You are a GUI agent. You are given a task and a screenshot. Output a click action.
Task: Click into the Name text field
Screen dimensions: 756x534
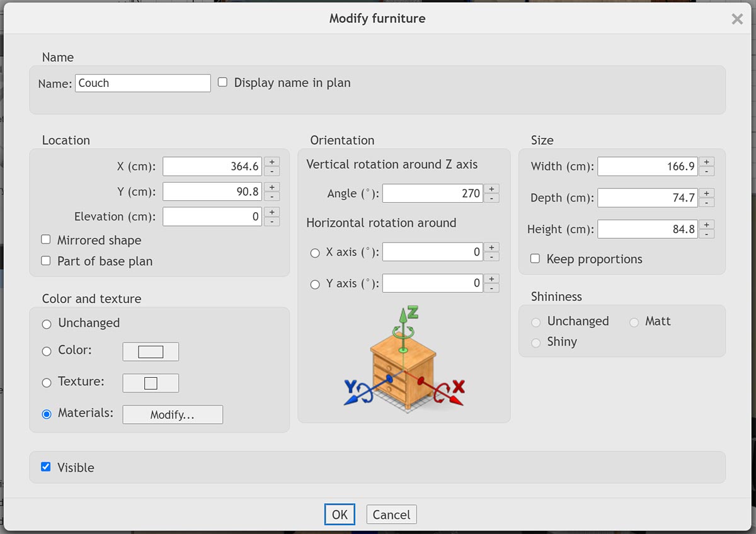(143, 83)
